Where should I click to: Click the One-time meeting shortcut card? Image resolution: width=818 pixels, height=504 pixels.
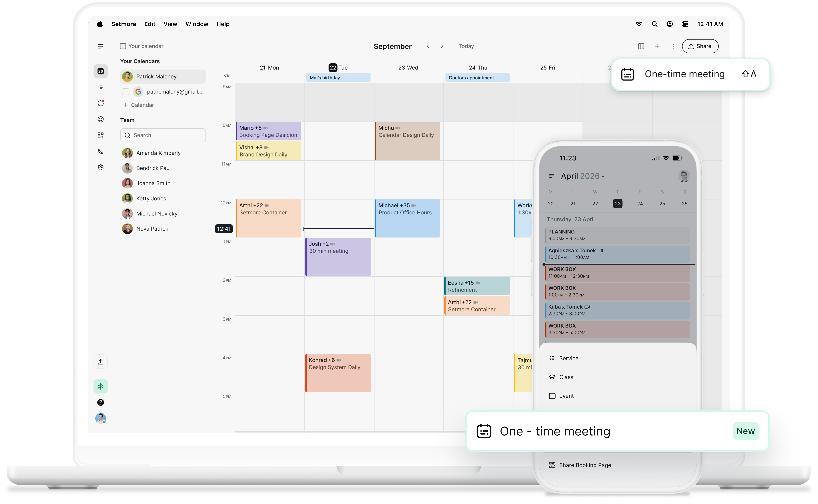click(x=690, y=74)
